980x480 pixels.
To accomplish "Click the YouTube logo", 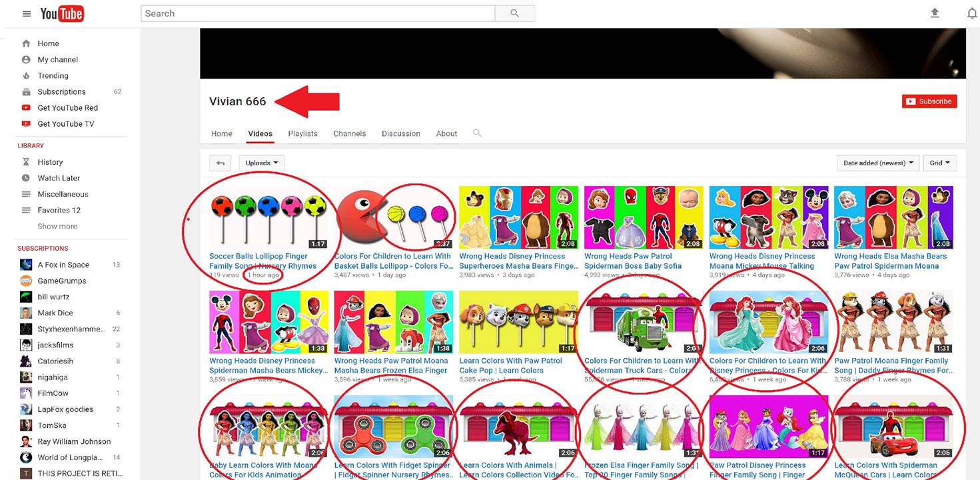I will pyautogui.click(x=62, y=13).
